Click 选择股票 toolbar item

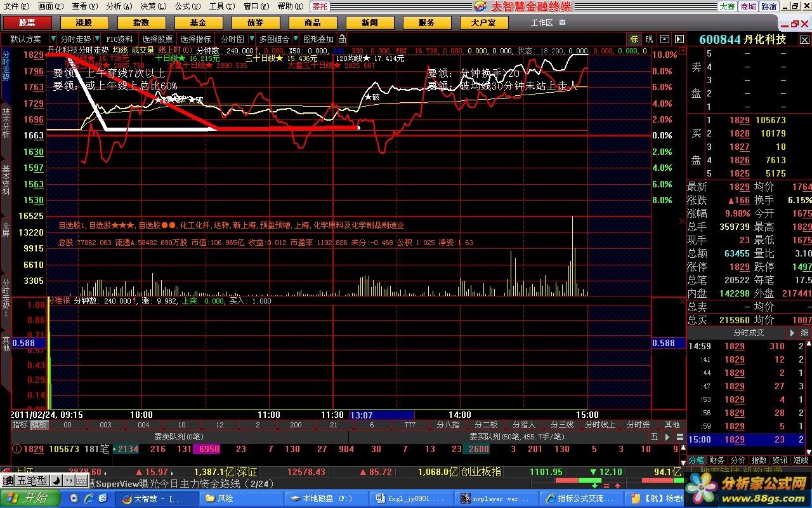tap(157, 39)
